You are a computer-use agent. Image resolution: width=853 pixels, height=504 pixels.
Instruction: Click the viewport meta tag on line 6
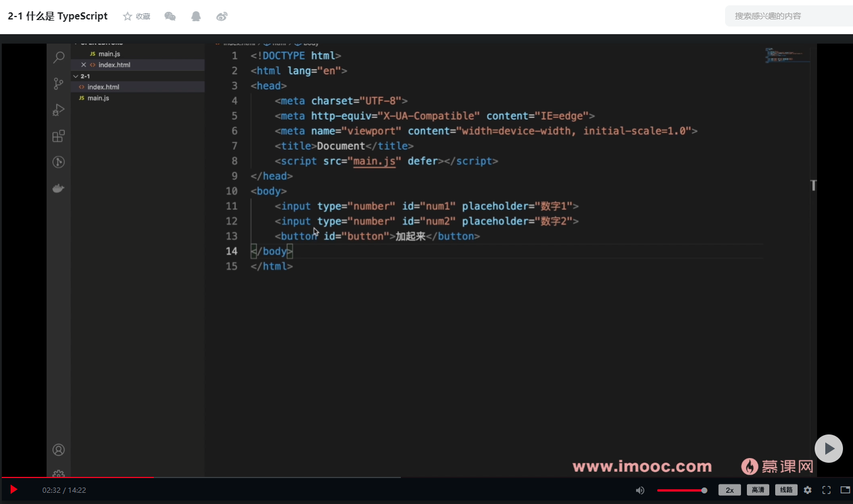(486, 131)
